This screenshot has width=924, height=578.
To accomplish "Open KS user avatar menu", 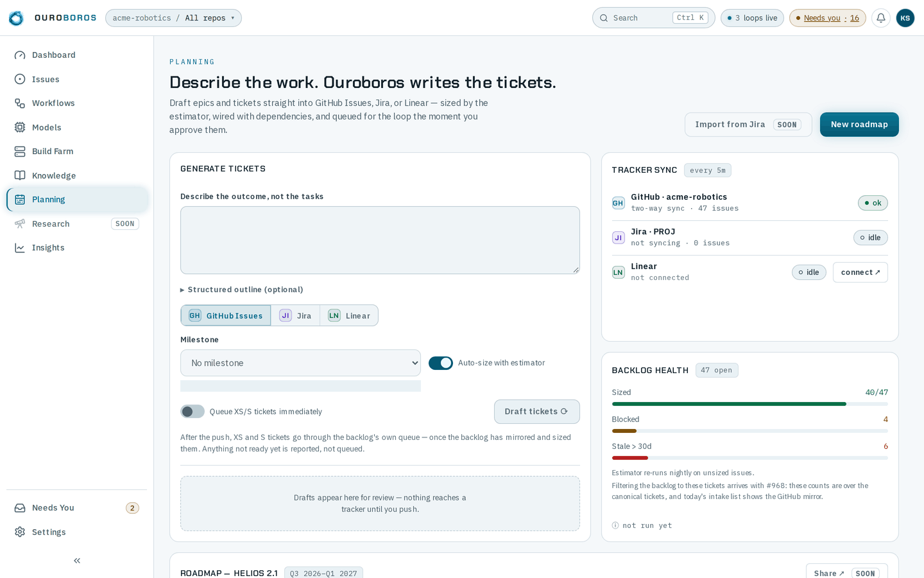I will point(905,18).
